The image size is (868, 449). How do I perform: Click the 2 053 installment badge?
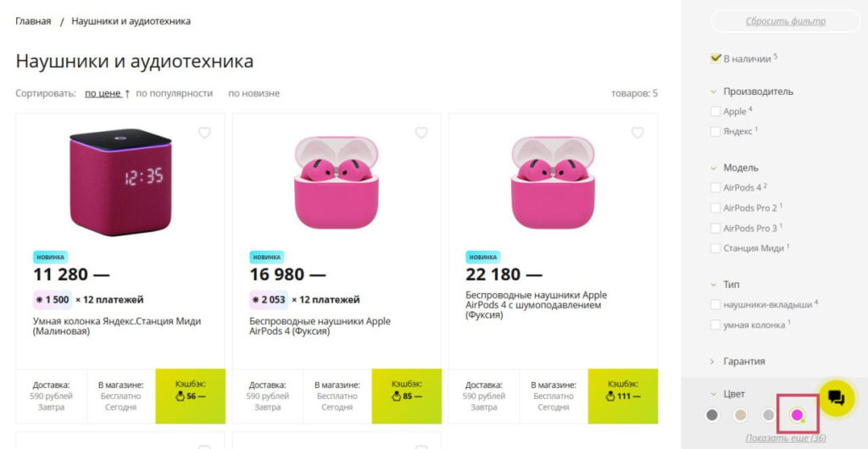click(x=268, y=299)
